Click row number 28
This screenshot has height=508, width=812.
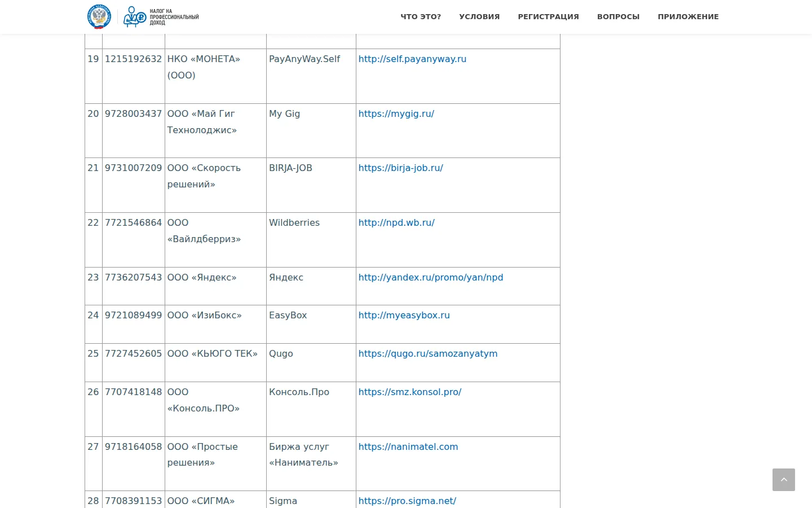pos(93,501)
